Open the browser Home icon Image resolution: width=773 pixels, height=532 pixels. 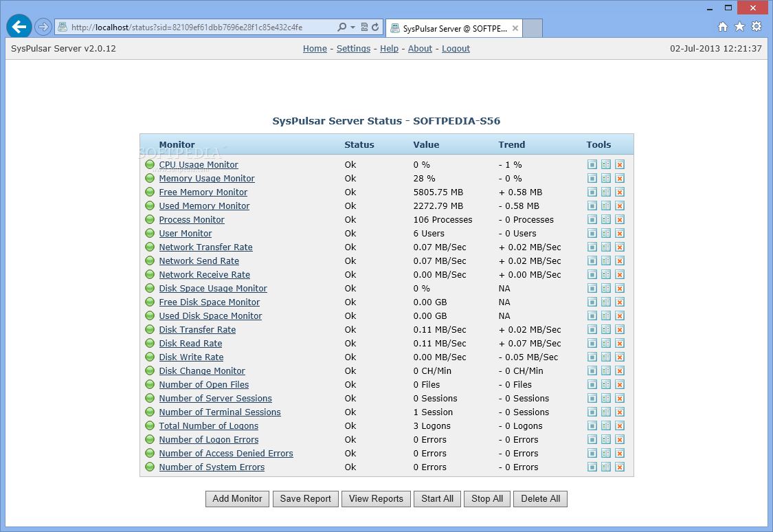click(x=722, y=27)
